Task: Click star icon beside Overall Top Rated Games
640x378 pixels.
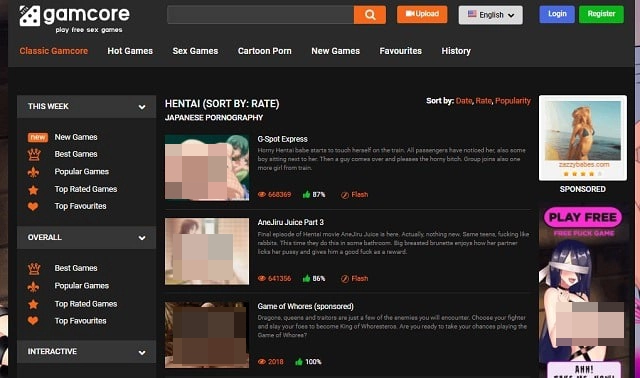Action: (33, 305)
